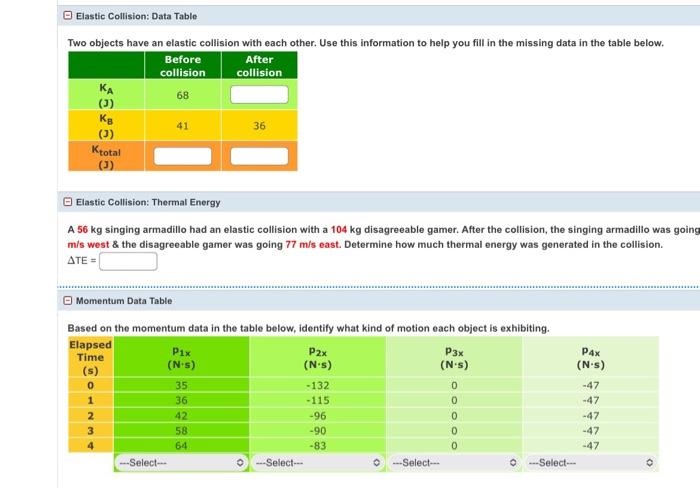The image size is (700, 488).
Task: Click the elapsed time row 2 label
Action: coord(90,416)
